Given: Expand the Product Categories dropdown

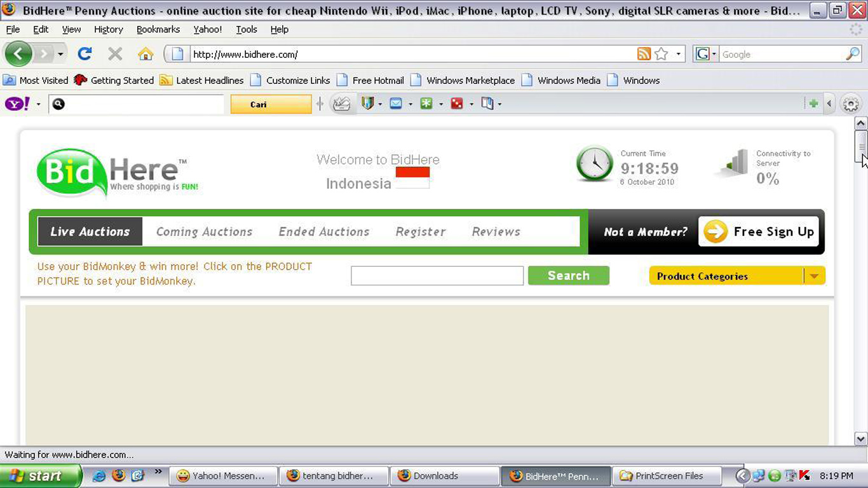Looking at the screenshot, I should click(737, 276).
